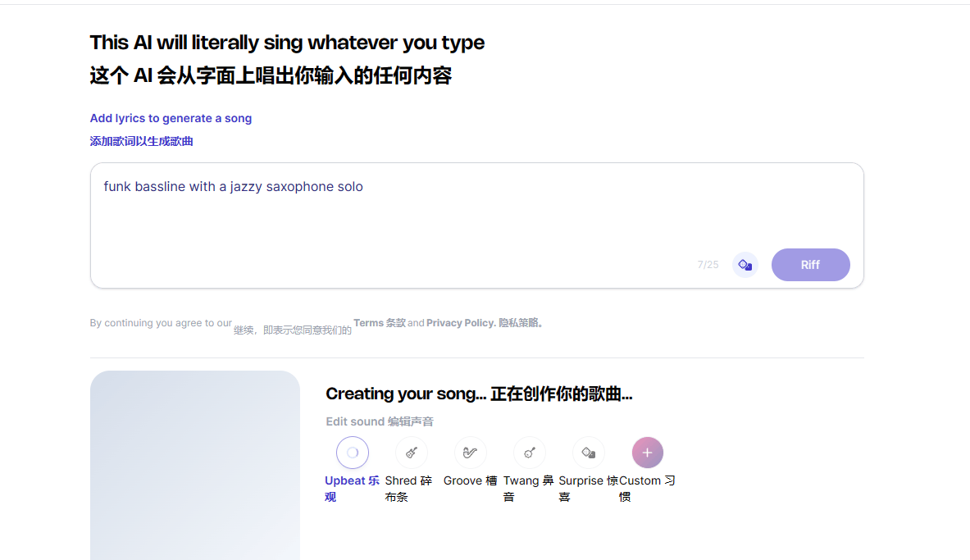Screen dimensions: 970x560
Task: Click the song cover art placeholder
Action: pyautogui.click(x=195, y=466)
